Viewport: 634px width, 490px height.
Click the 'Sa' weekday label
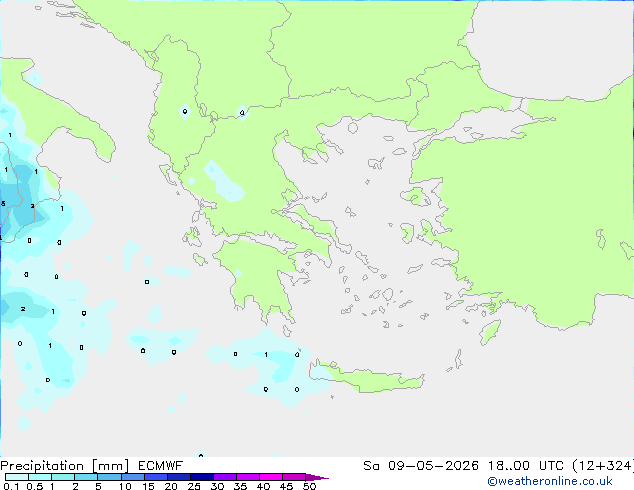click(371, 466)
